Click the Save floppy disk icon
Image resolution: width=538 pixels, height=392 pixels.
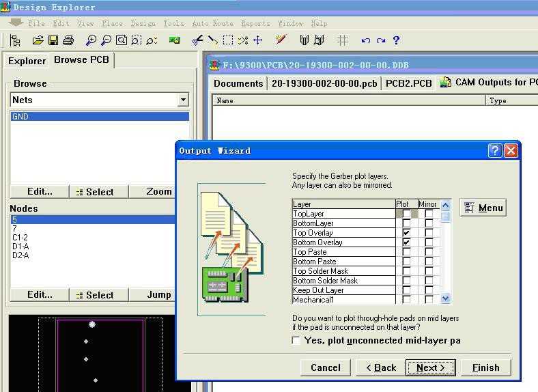[x=53, y=40]
